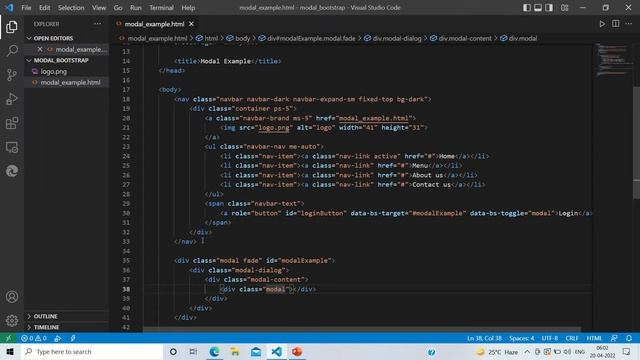Change language mode via HTML

(594, 338)
